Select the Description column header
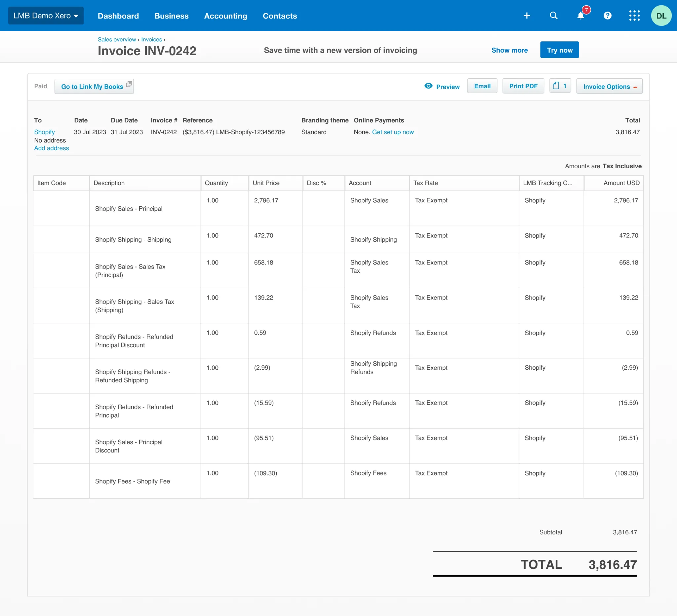 [x=145, y=183]
